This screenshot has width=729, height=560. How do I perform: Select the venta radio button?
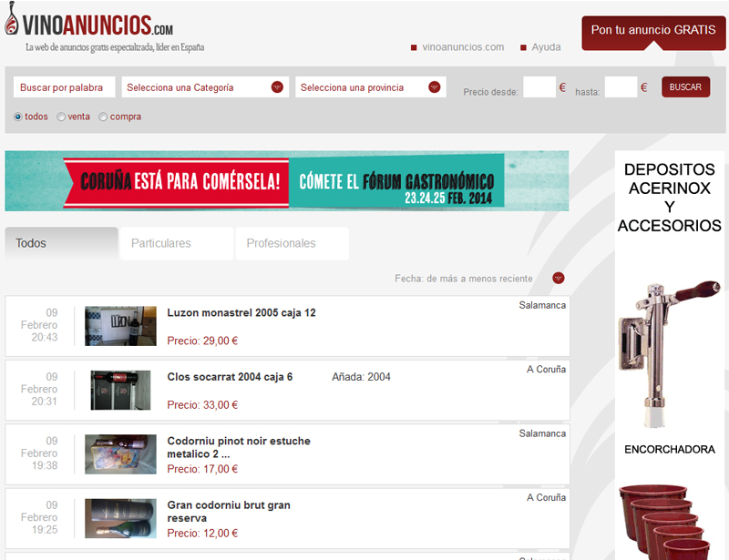click(x=60, y=117)
